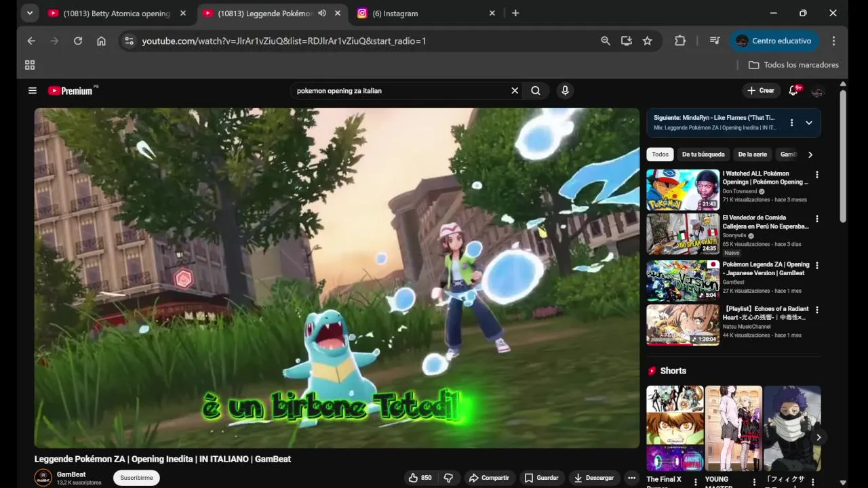
Task: Select De la serie filter chip
Action: [x=752, y=155]
